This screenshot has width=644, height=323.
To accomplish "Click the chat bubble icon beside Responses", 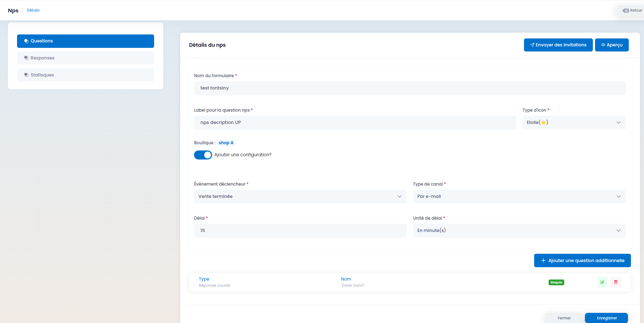I will click(26, 58).
